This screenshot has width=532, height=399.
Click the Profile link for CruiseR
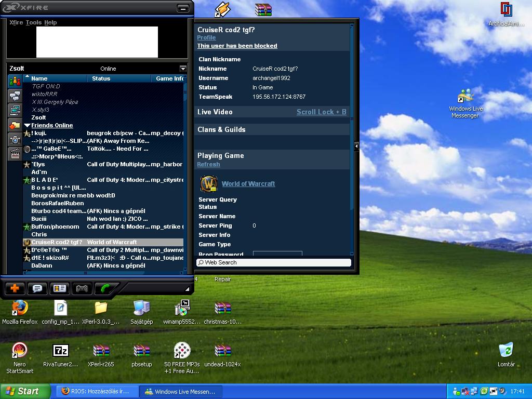coord(206,37)
